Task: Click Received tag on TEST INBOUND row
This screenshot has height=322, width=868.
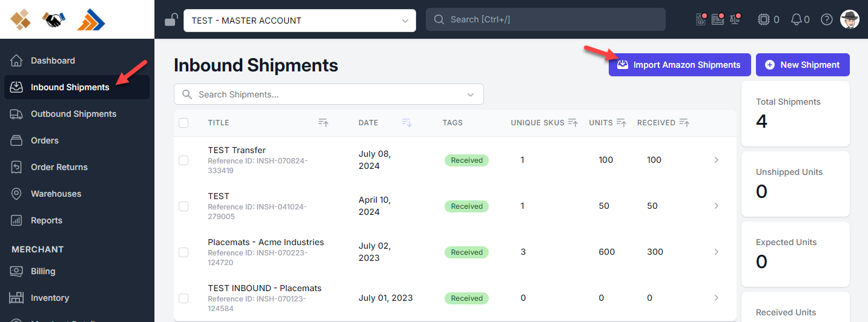Action: [x=466, y=298]
